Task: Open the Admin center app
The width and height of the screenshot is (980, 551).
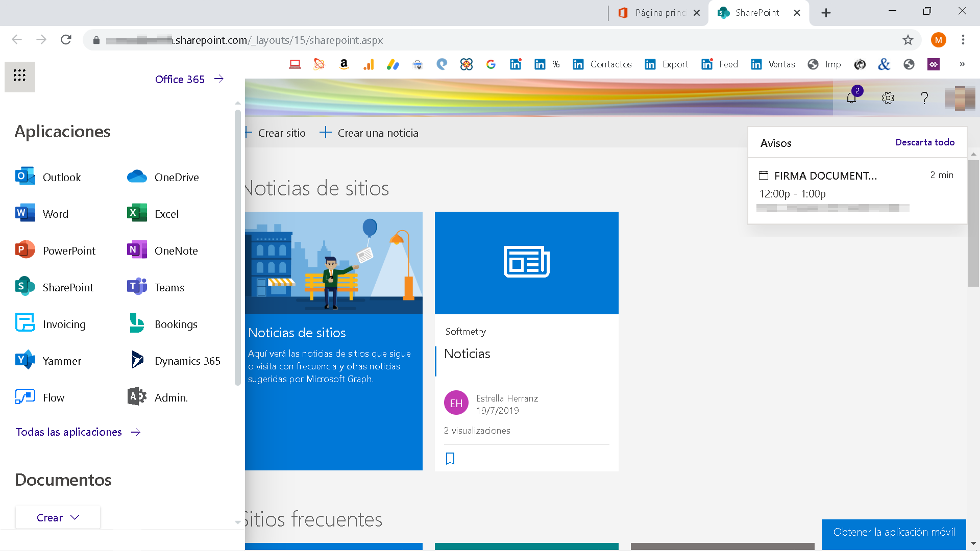Action: click(157, 397)
